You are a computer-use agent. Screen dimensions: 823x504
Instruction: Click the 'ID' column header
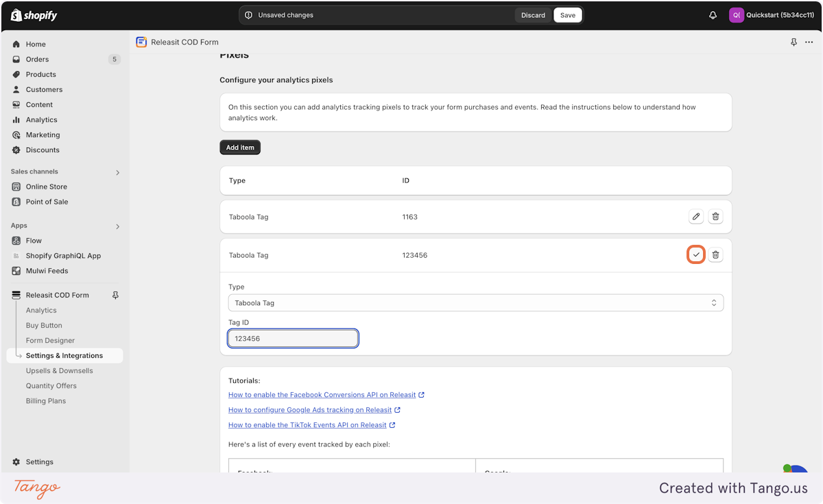[406, 181]
